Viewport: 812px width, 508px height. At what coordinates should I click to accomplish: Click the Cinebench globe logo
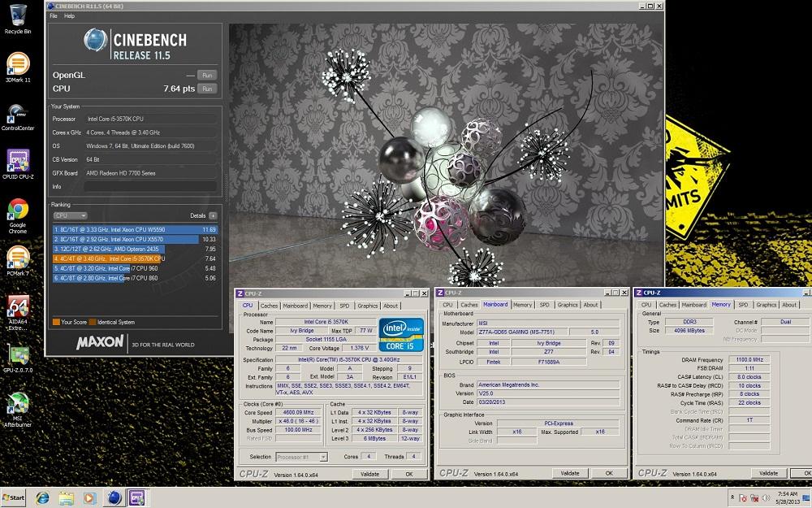95,40
